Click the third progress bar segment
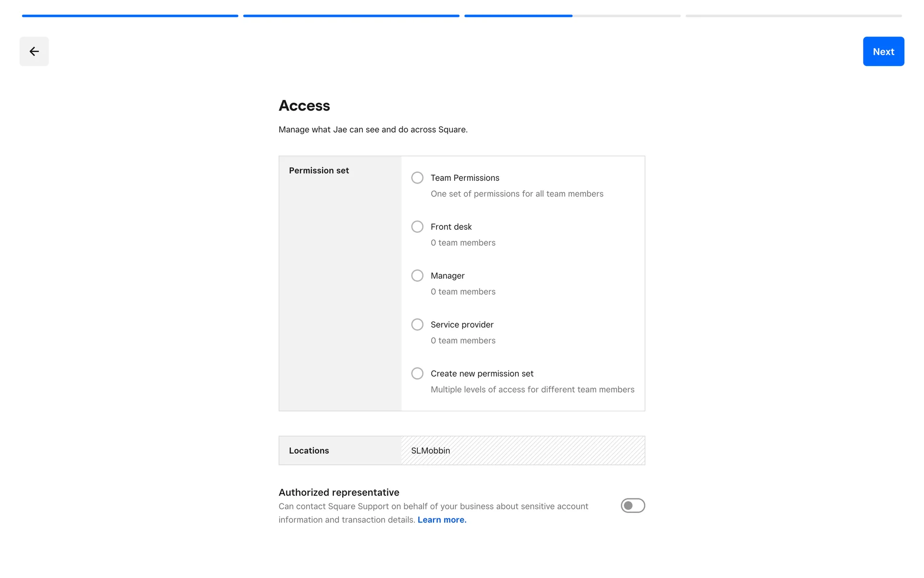The height and width of the screenshot is (578, 924). pyautogui.click(x=572, y=16)
